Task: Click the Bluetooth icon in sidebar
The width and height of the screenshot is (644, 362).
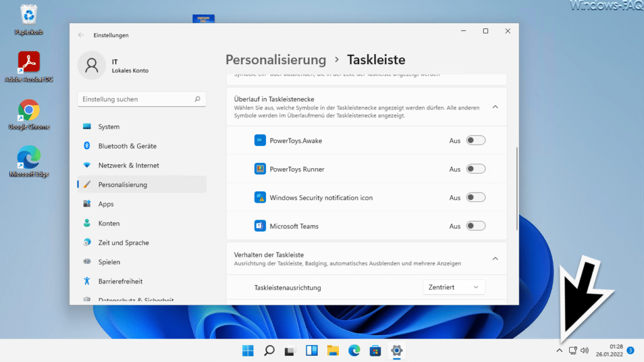Action: (x=87, y=145)
